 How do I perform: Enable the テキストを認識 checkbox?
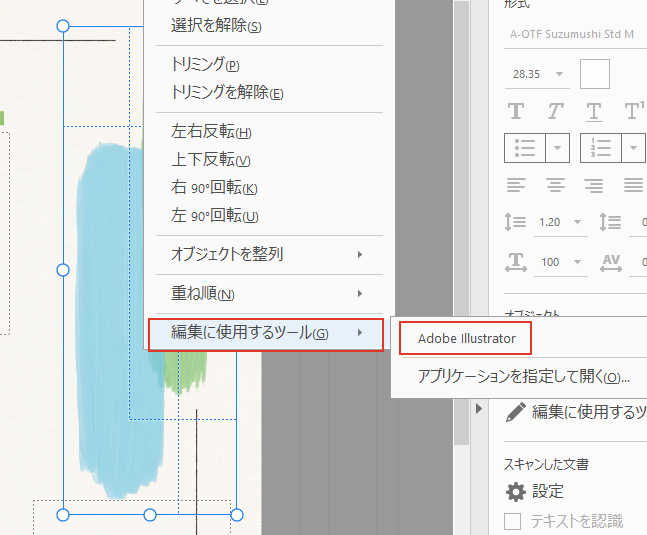click(x=512, y=521)
